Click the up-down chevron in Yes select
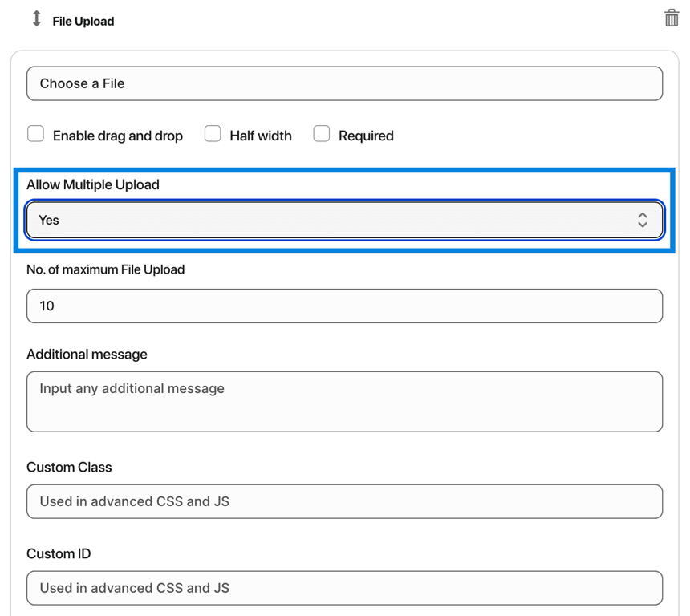The height and width of the screenshot is (616, 690). [643, 220]
